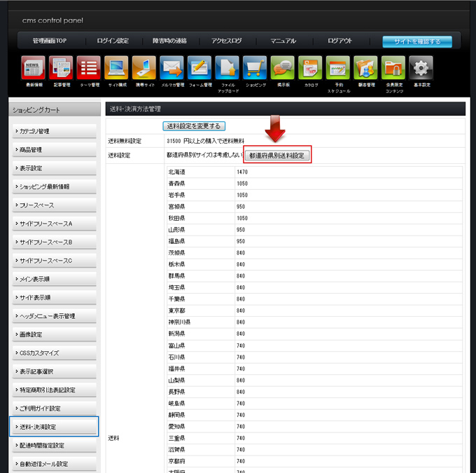The image size is (476, 473).
Task: Open the 最新情報 news icon
Action: pos(34,69)
